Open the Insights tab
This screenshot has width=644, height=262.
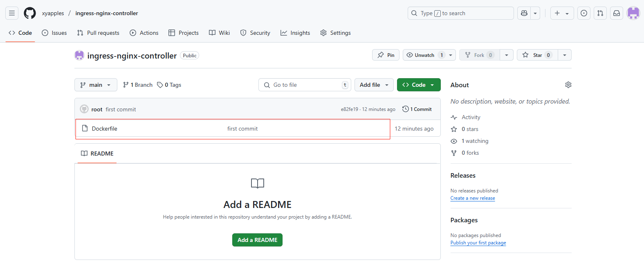[x=295, y=33]
